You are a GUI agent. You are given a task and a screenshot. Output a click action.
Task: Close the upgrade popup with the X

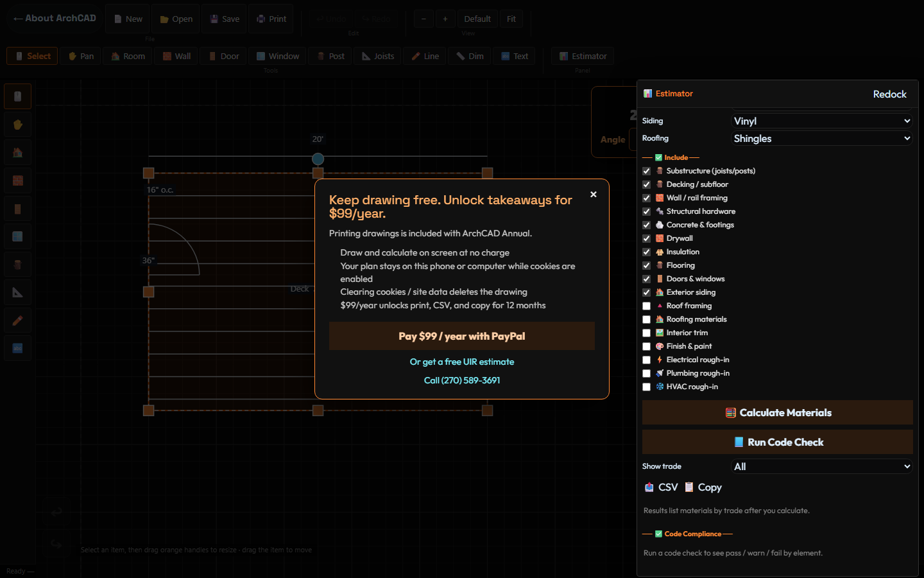pos(594,194)
